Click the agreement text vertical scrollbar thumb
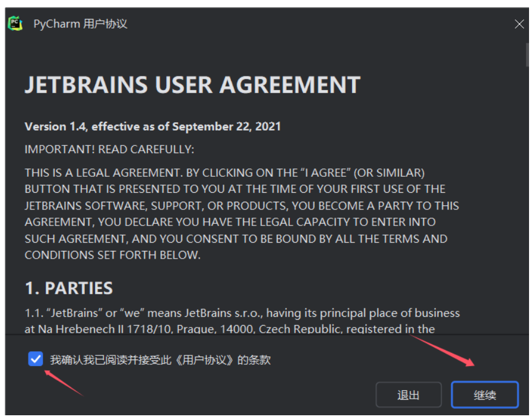Image resolution: width=532 pixels, height=420 pixels. [527, 55]
